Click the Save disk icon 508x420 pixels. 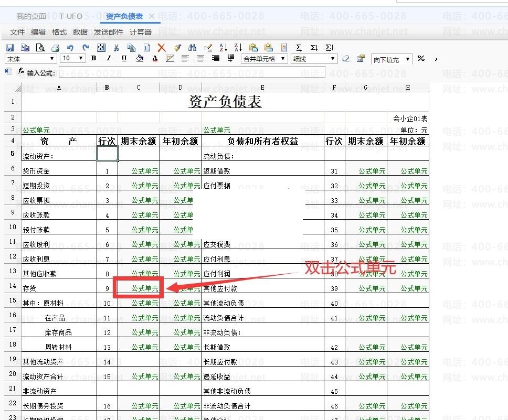click(10, 48)
